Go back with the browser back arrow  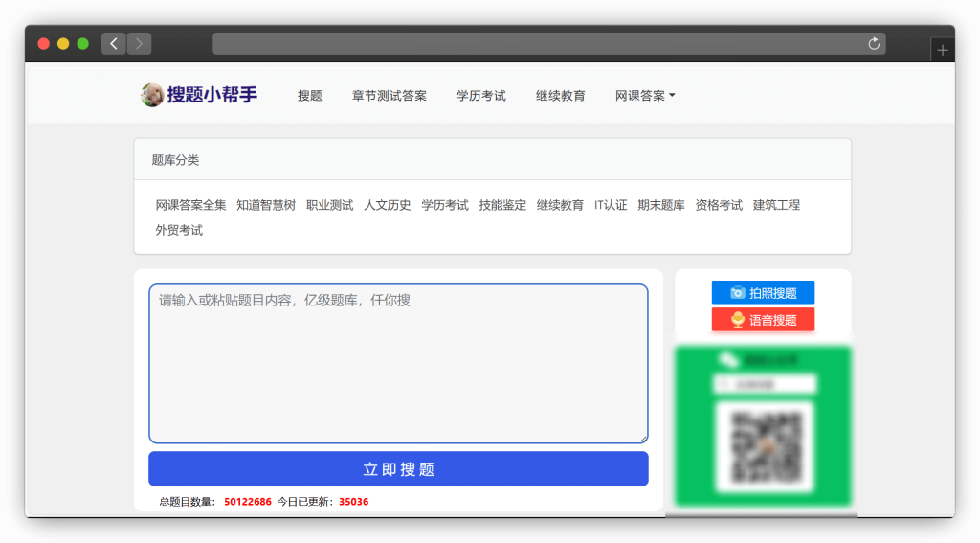(x=114, y=44)
